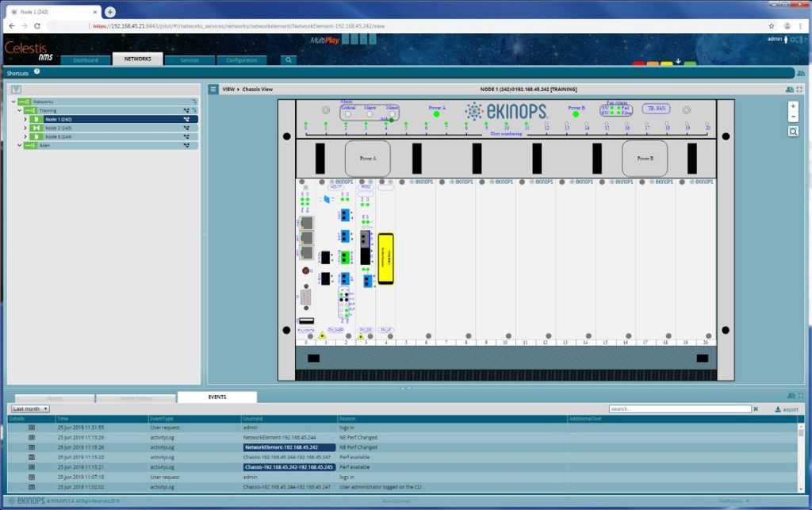This screenshot has width=812, height=510.
Task: Click the export events button
Action: [787, 409]
